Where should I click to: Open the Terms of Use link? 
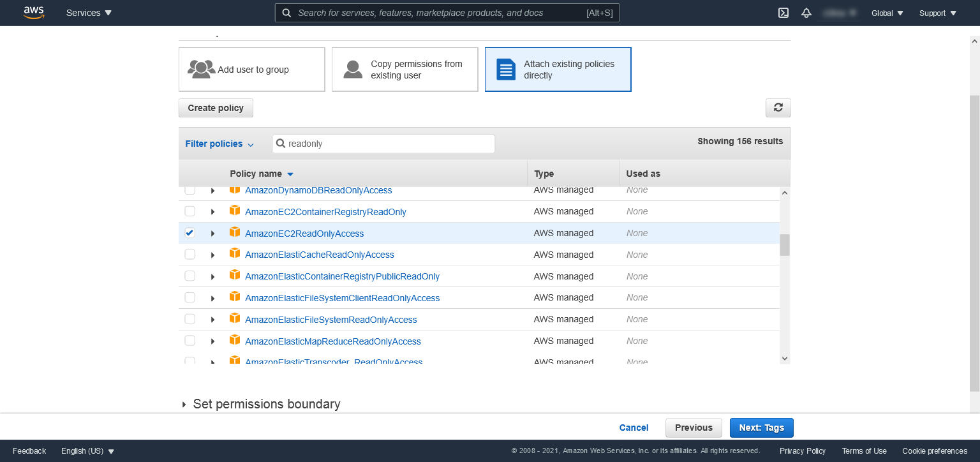pyautogui.click(x=864, y=451)
